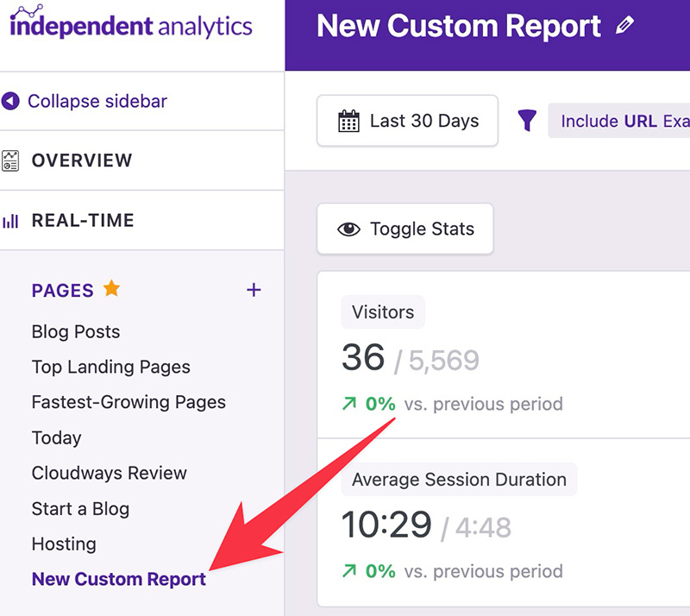
Task: Open the Real-Time section
Action: (x=83, y=221)
